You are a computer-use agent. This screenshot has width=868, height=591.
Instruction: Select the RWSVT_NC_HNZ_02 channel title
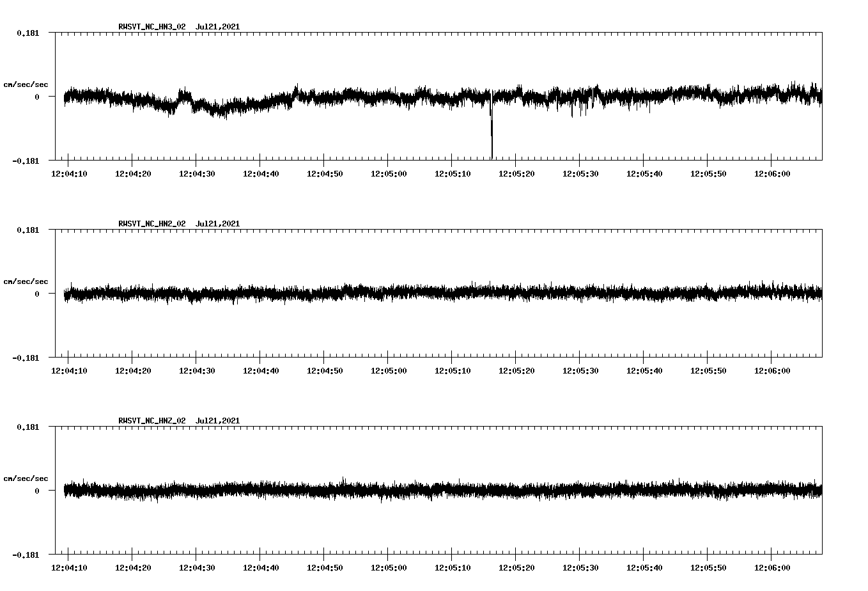point(151,420)
